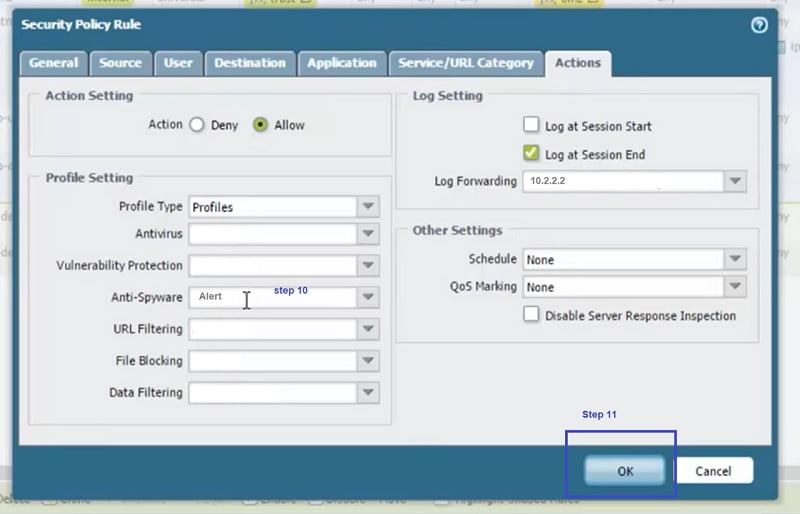Cancel the Security Policy Rule dialog
This screenshot has height=514, width=800.
point(713,471)
